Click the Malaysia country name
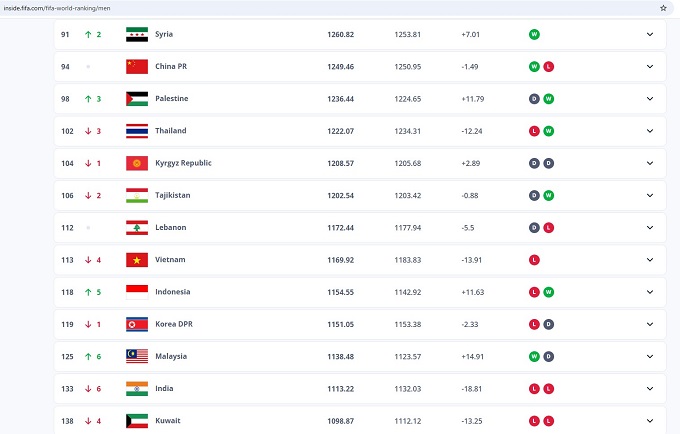 click(x=171, y=356)
